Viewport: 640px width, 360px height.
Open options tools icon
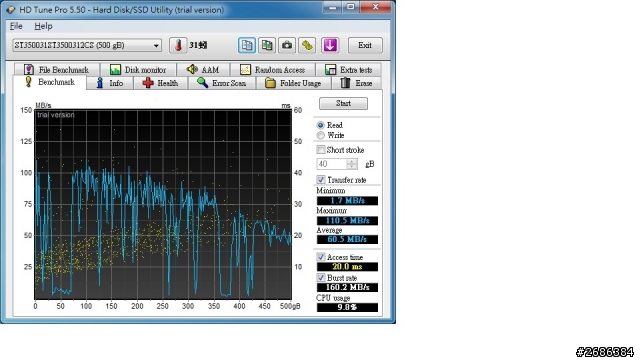307,45
